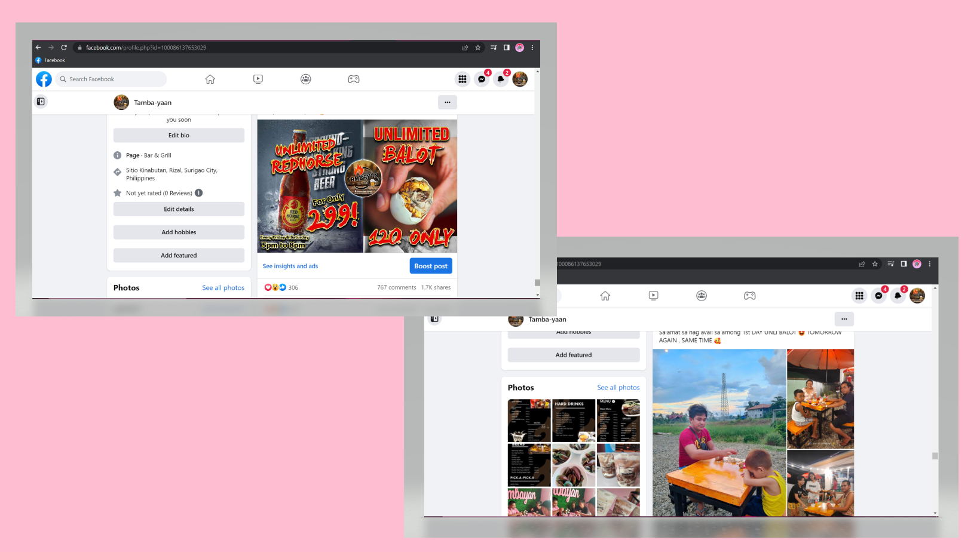Viewport: 980px width, 552px height.
Task: View the 306 reactions on the post
Action: 281,287
